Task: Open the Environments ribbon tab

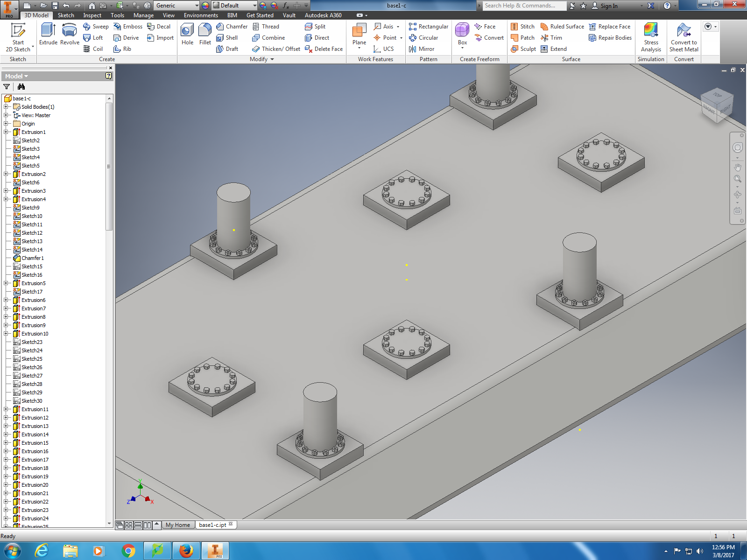Action: click(201, 15)
